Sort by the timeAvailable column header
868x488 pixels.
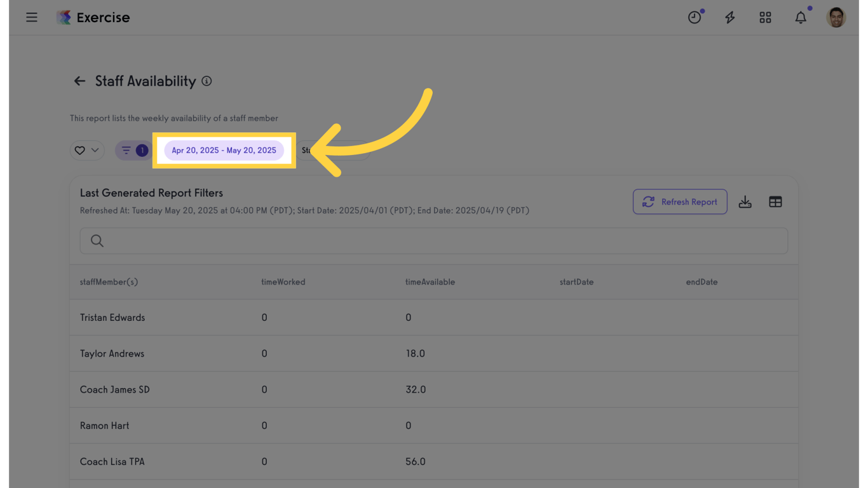coord(430,282)
